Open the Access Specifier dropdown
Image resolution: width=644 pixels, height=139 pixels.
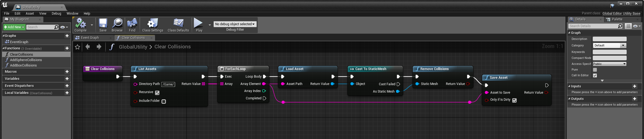609,64
